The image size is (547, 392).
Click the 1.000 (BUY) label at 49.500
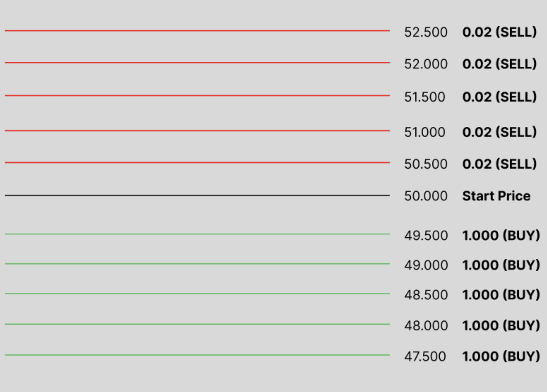(501, 236)
